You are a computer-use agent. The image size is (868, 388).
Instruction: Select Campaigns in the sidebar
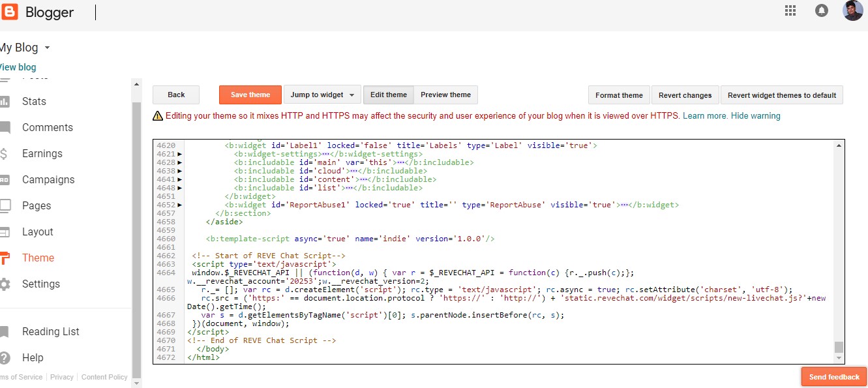tap(48, 179)
